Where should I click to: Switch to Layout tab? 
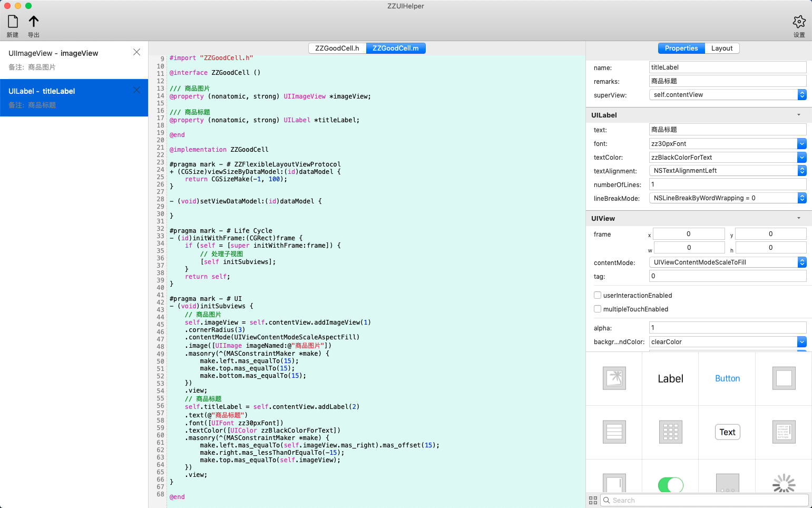click(722, 48)
